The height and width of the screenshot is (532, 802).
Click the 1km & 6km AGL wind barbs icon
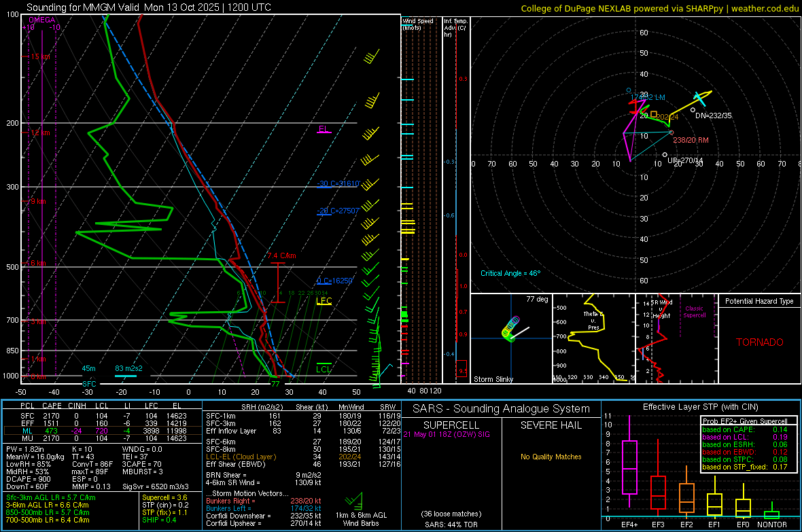coord(355,501)
